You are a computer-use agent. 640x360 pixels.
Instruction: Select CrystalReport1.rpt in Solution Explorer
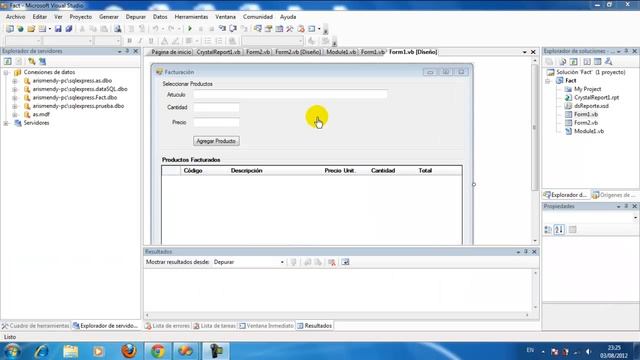click(596, 98)
